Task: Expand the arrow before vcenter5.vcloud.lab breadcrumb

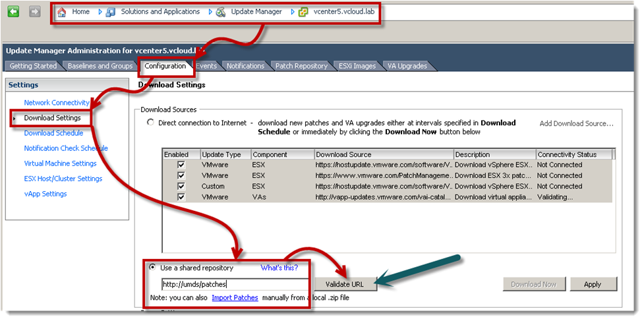Action: point(293,12)
